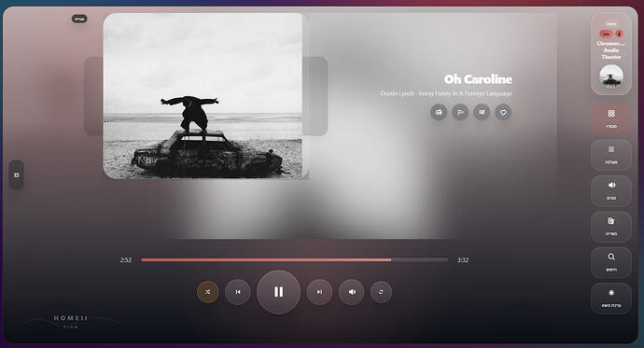Viewport: 644px width, 348px height.
Task: Mark Oh Caroline as favorite with heart
Action: 503,112
